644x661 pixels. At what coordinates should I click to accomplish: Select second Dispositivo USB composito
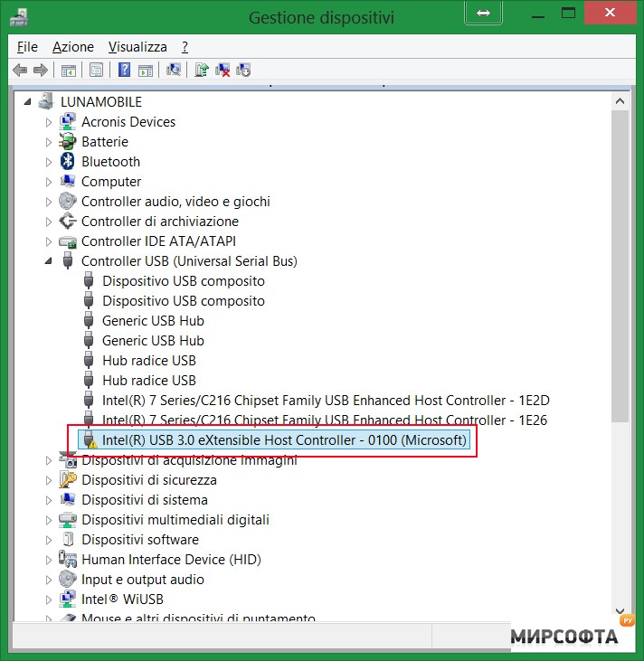[x=184, y=300]
